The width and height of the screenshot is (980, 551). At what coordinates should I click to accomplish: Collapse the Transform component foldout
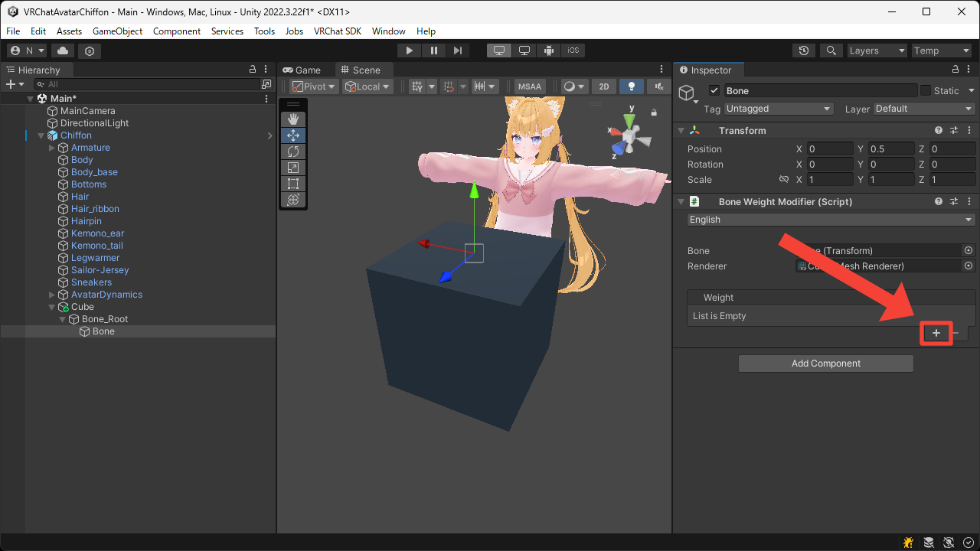tap(681, 131)
